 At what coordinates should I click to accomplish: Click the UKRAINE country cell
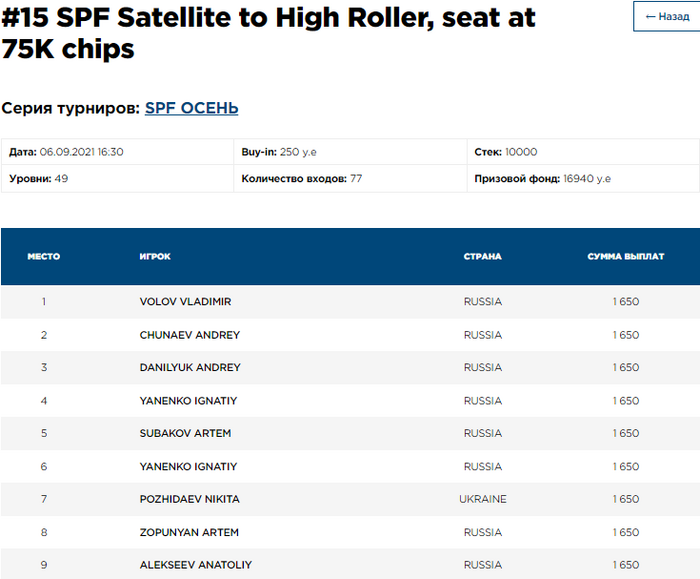tap(483, 499)
